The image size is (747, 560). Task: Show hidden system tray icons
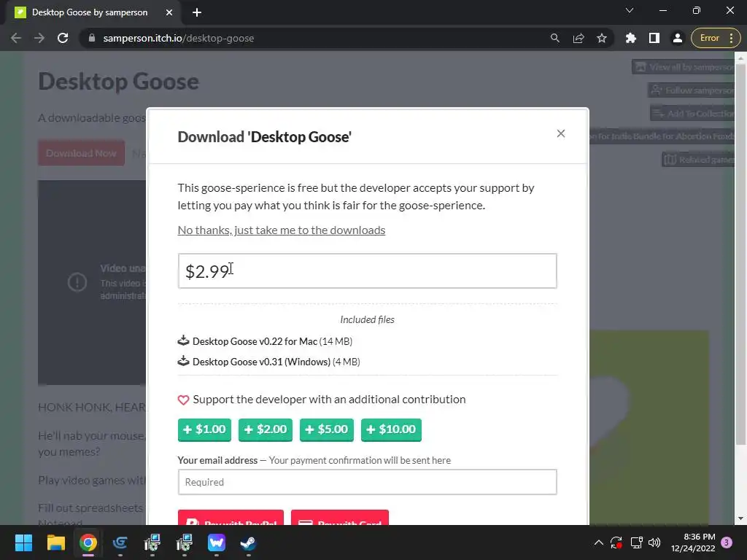tap(599, 542)
